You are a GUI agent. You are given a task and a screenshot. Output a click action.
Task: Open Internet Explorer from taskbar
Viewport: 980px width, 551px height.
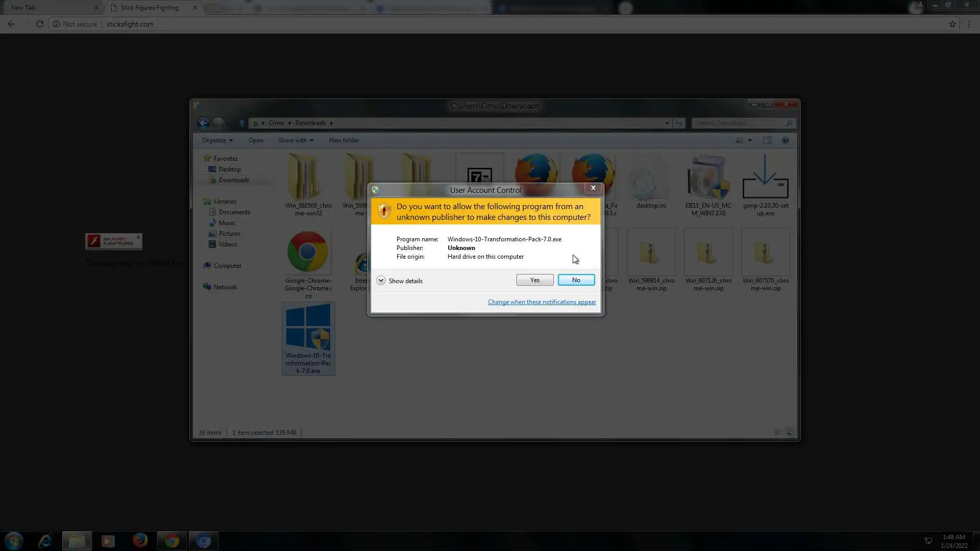tap(45, 541)
